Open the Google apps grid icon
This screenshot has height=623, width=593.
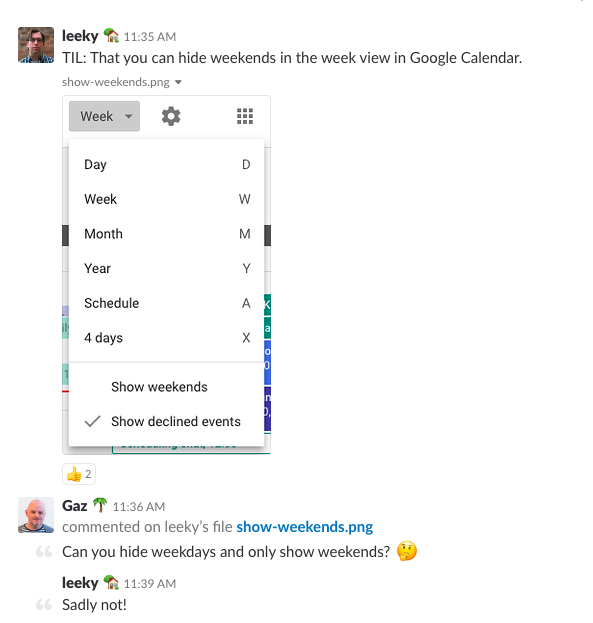[x=245, y=116]
